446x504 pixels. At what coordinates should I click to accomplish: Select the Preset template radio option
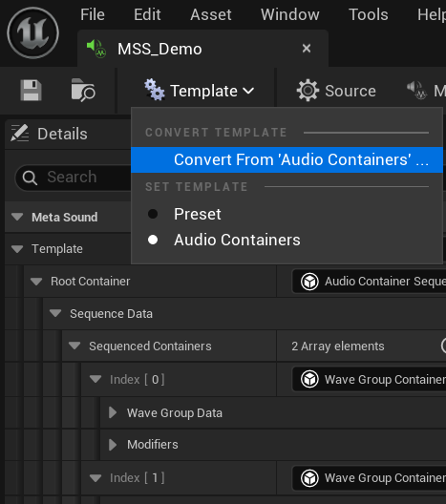(x=153, y=214)
